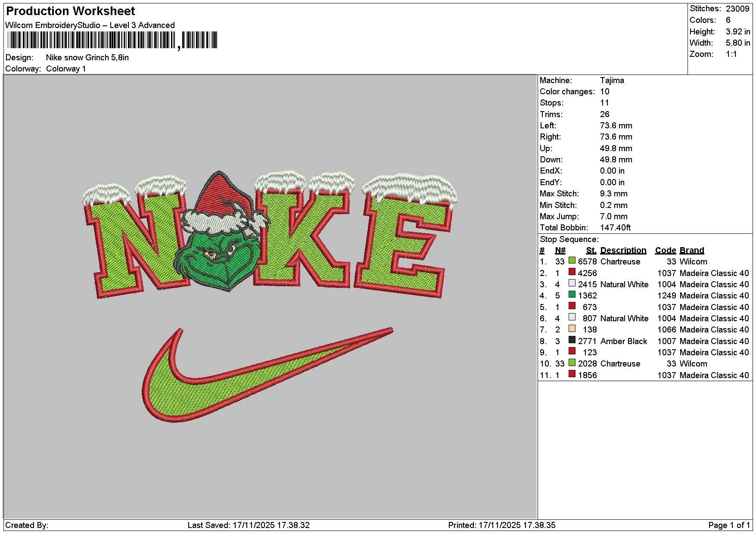Click the Color changes value 10

click(605, 91)
